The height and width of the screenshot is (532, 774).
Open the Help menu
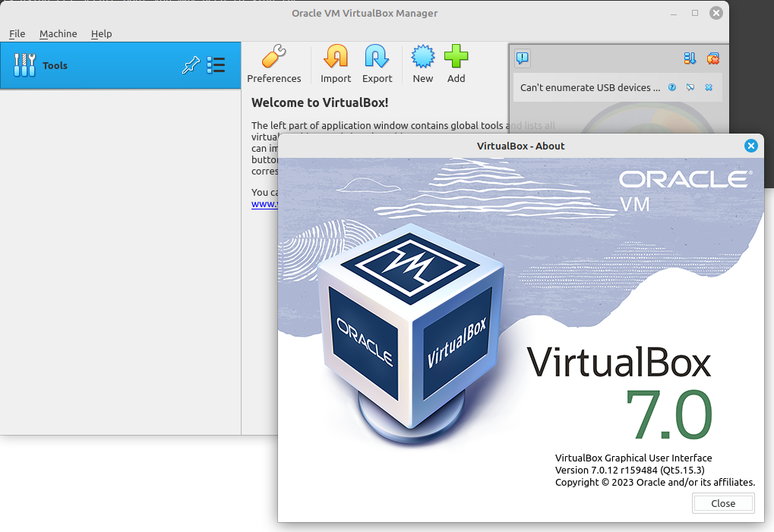[101, 33]
